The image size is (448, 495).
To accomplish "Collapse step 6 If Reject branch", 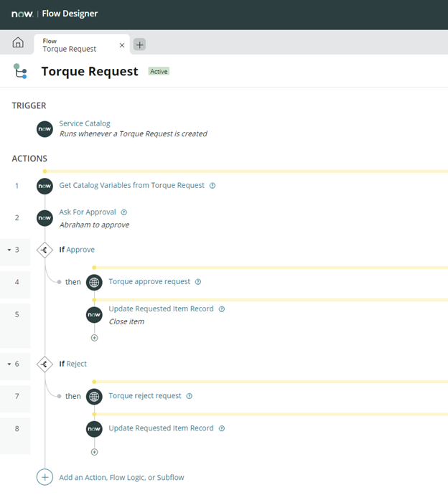I will click(x=9, y=364).
